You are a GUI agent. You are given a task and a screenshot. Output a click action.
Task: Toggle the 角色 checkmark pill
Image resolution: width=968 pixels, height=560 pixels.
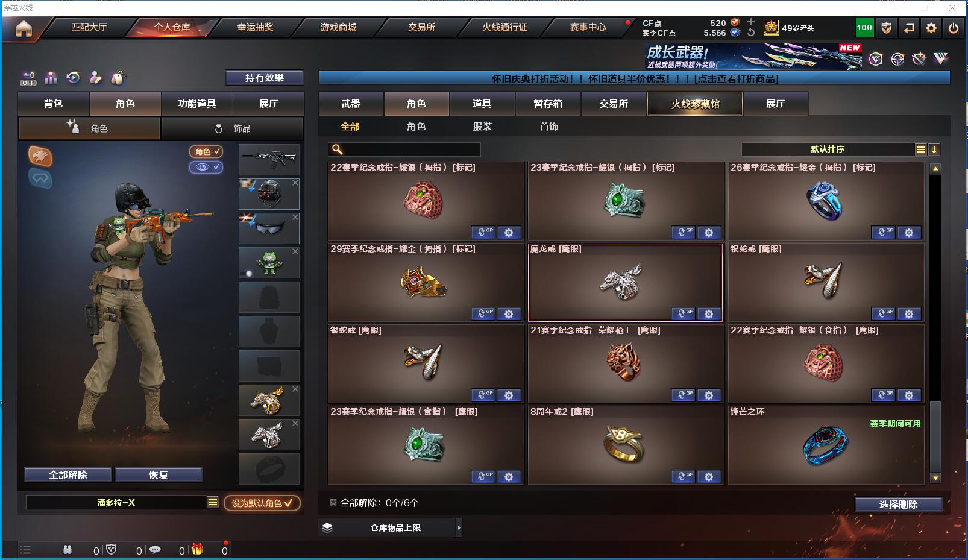tap(206, 152)
